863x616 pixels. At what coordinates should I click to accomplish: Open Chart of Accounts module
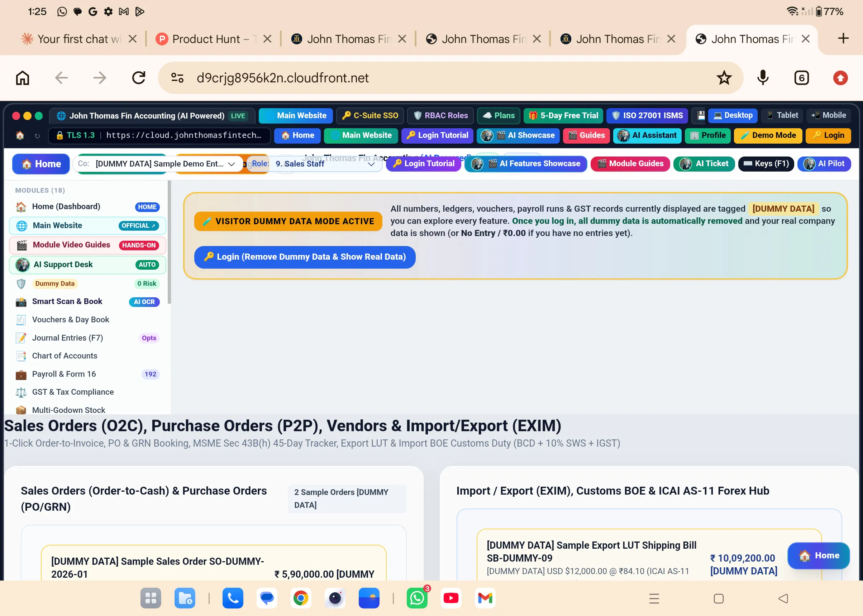click(88, 356)
